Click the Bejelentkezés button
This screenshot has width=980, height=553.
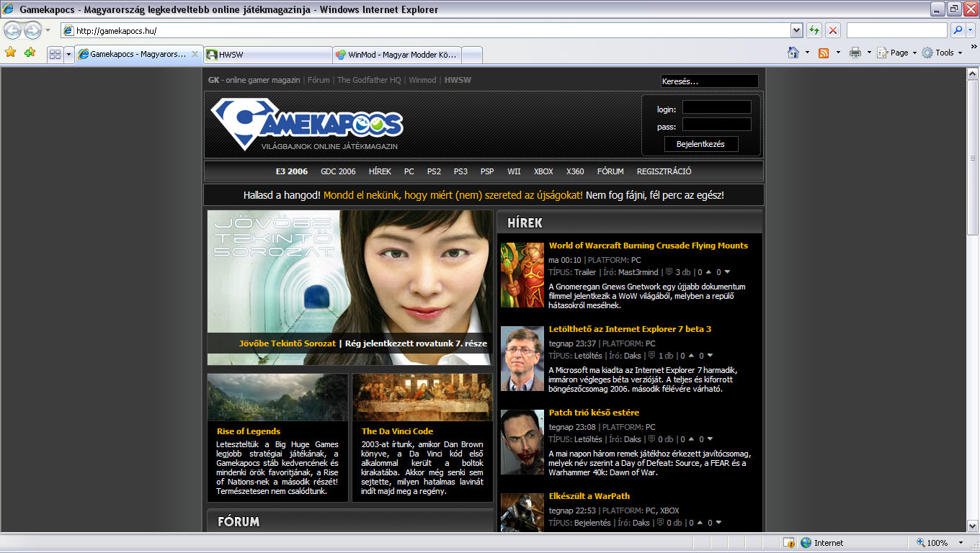701,144
